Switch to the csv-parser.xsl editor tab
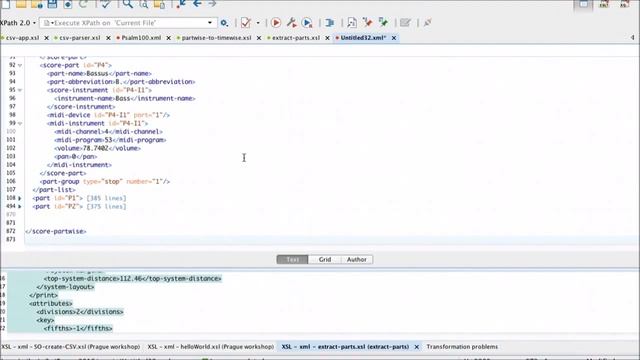Screen dimensions: 640x360 pos(80,38)
